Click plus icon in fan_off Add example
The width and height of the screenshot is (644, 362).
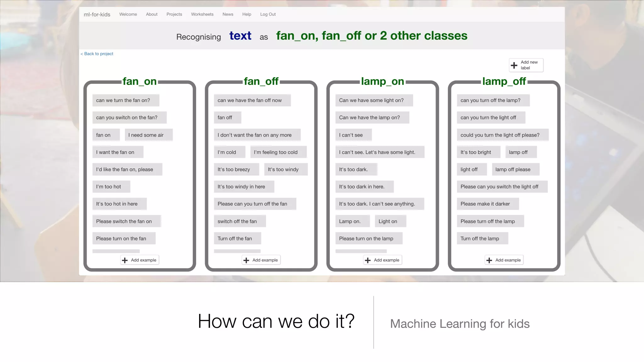(246, 260)
